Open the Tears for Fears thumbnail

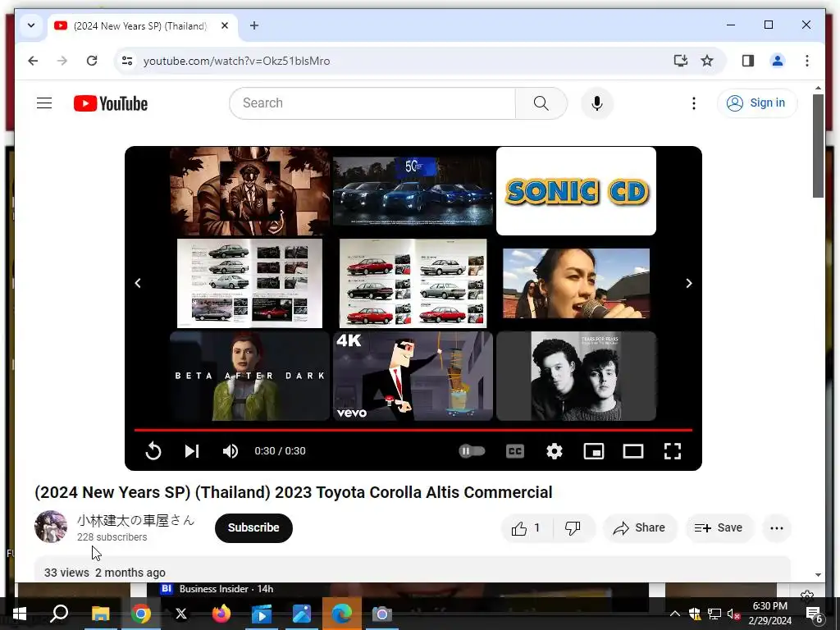[576, 376]
